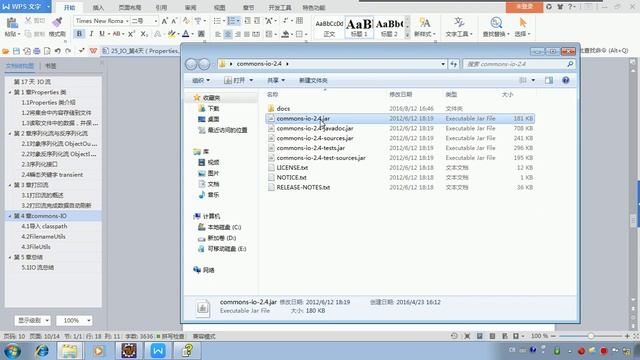
Task: Click the center align paragraph button
Action: click(x=228, y=34)
